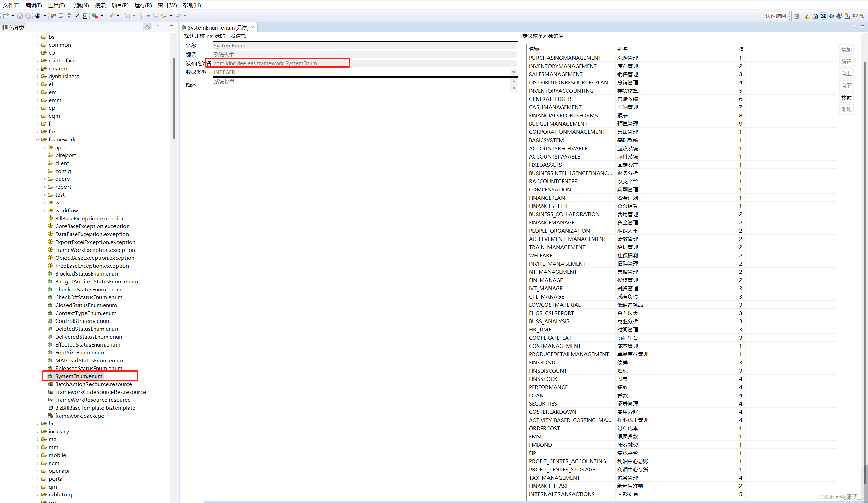This screenshot has width=868, height=503.
Task: Switch to the house-icon perspective
Action: (816, 16)
